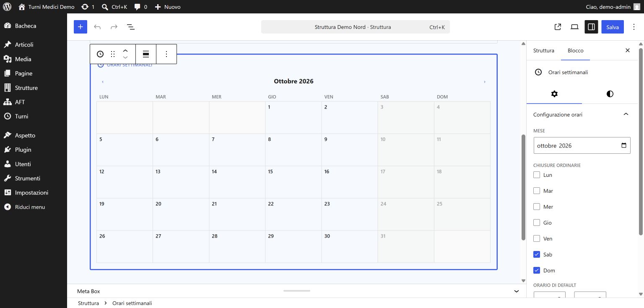Screen dimensions: 644x308
Task: Click the undo arrow in editor toolbar
Action: pos(97,27)
